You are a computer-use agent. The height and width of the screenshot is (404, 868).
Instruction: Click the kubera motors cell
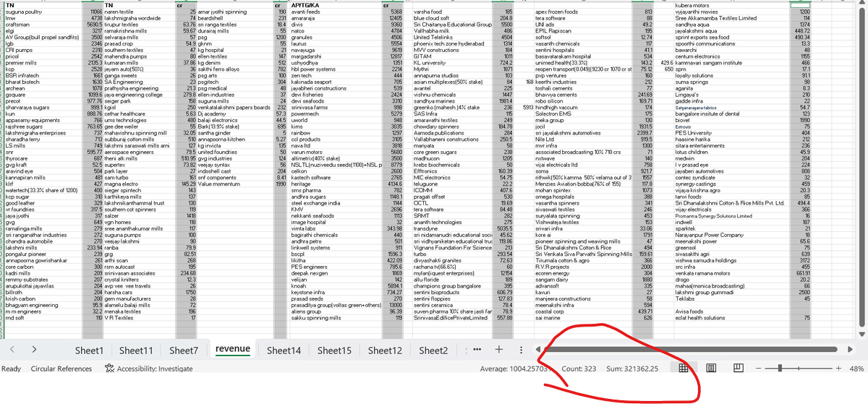pyautogui.click(x=731, y=6)
